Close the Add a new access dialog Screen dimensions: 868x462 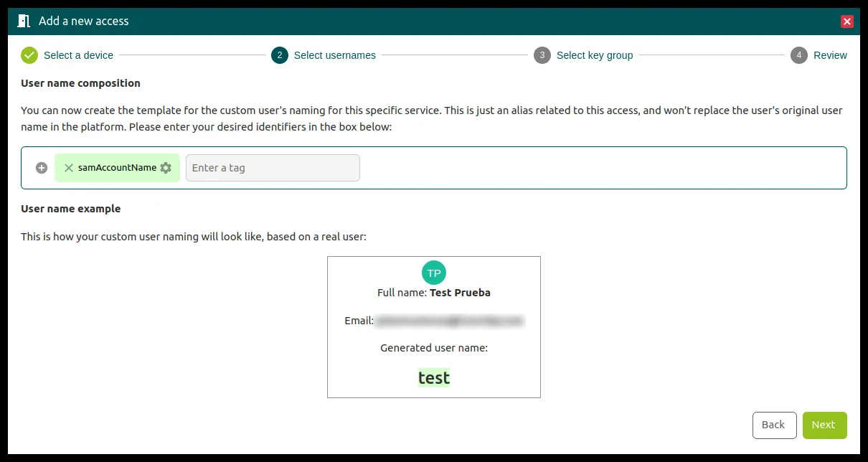click(x=847, y=22)
